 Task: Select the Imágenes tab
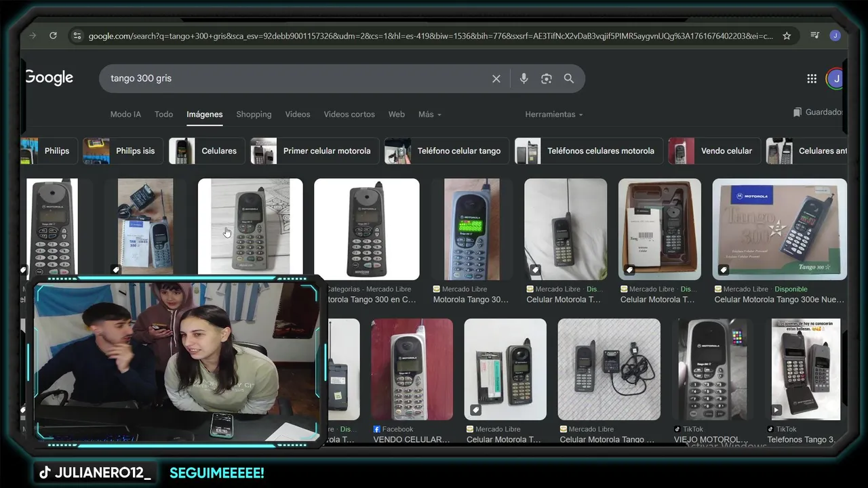click(205, 114)
